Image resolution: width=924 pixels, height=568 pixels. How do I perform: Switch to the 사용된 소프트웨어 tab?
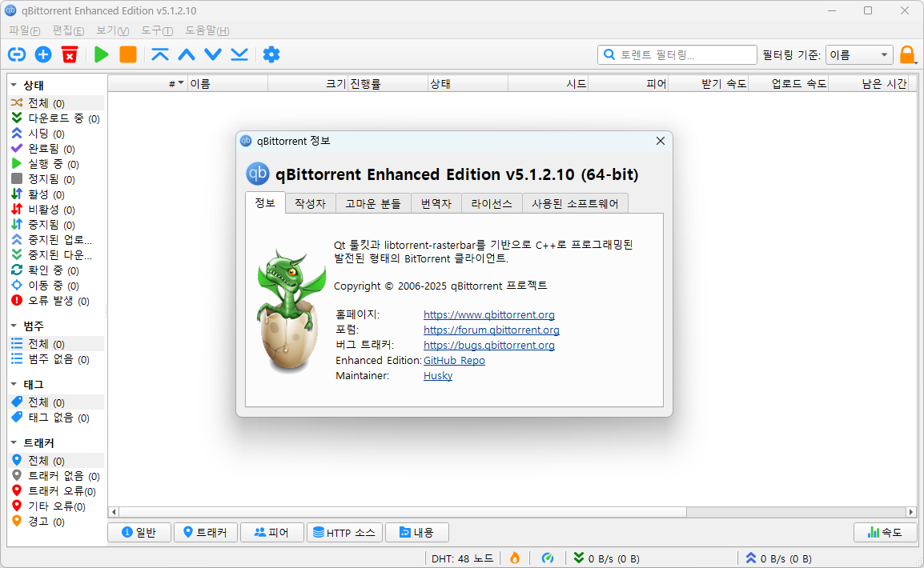575,203
